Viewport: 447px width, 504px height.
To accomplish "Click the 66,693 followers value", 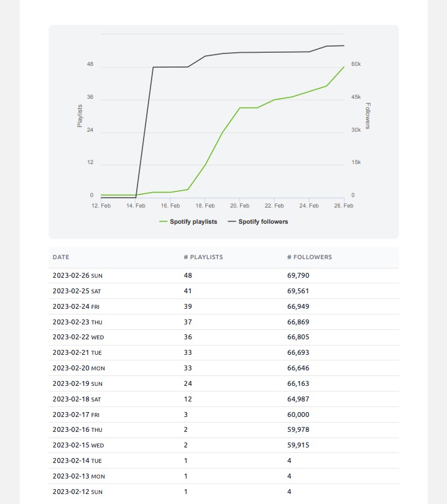I will coord(298,352).
